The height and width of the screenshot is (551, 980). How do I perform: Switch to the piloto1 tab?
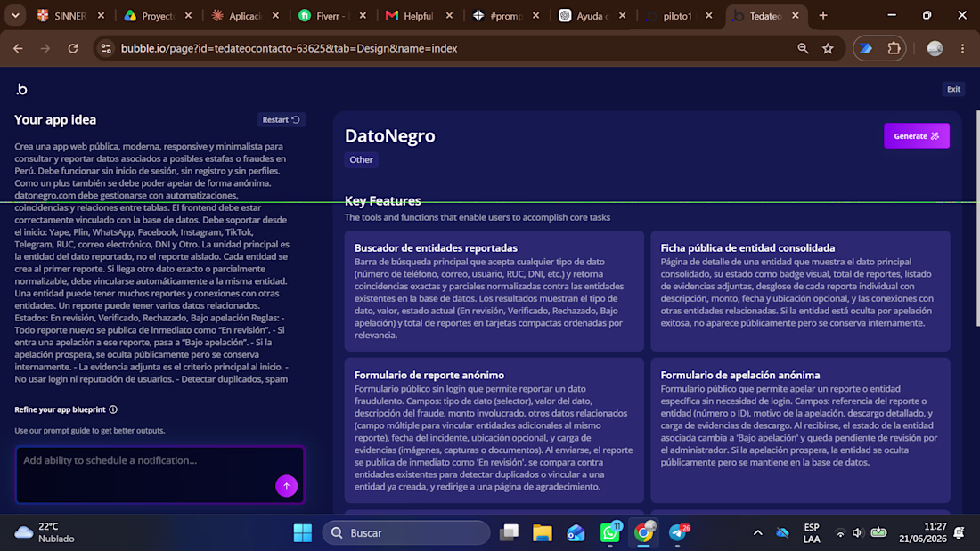pyautogui.click(x=679, y=16)
